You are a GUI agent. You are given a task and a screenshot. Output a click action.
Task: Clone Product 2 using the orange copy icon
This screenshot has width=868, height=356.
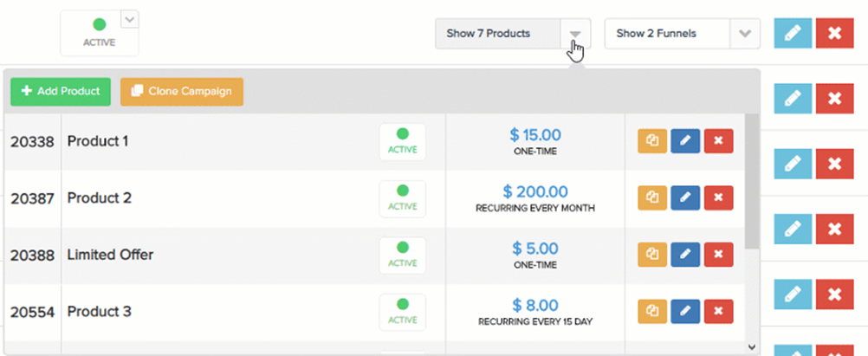(652, 197)
